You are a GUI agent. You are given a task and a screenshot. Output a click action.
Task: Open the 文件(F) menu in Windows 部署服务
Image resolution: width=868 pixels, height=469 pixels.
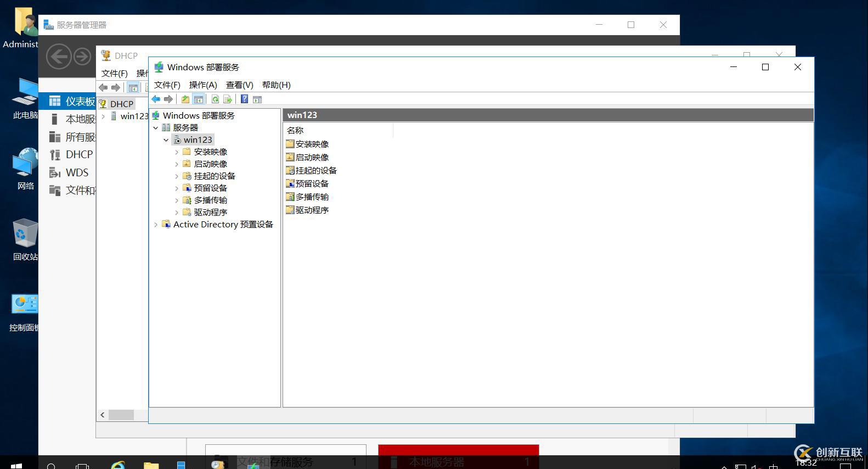(167, 85)
